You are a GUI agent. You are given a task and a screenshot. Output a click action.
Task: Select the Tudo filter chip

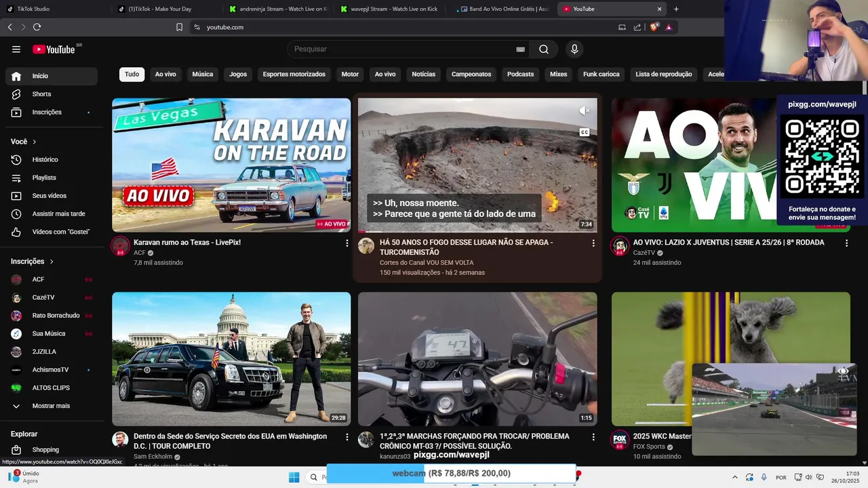132,75
